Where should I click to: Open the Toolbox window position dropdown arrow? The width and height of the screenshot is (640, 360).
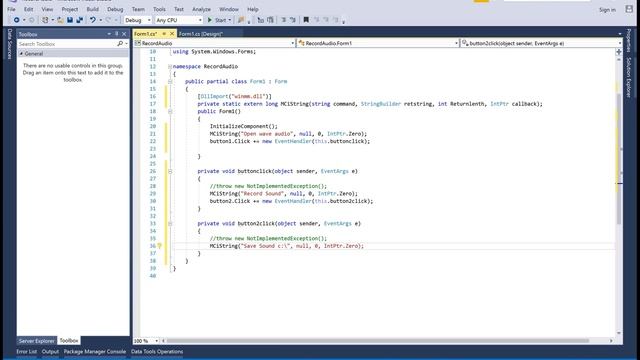[109, 34]
